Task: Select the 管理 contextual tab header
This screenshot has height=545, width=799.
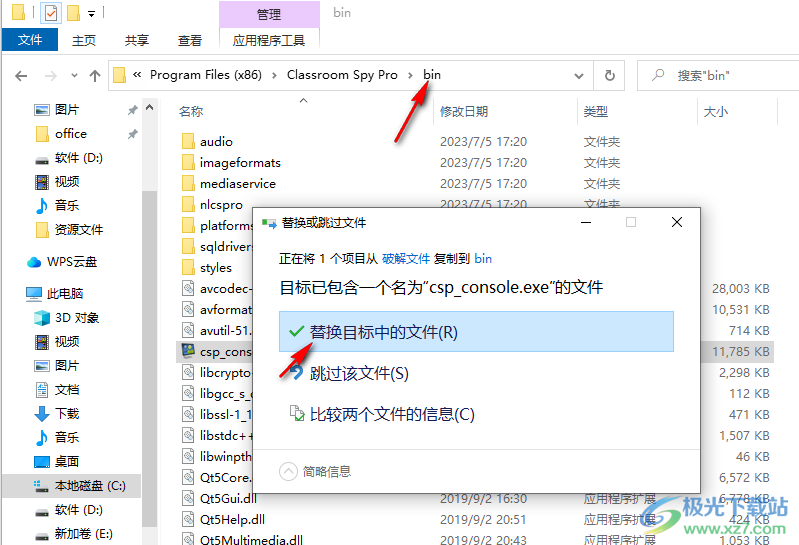Action: coord(269,14)
